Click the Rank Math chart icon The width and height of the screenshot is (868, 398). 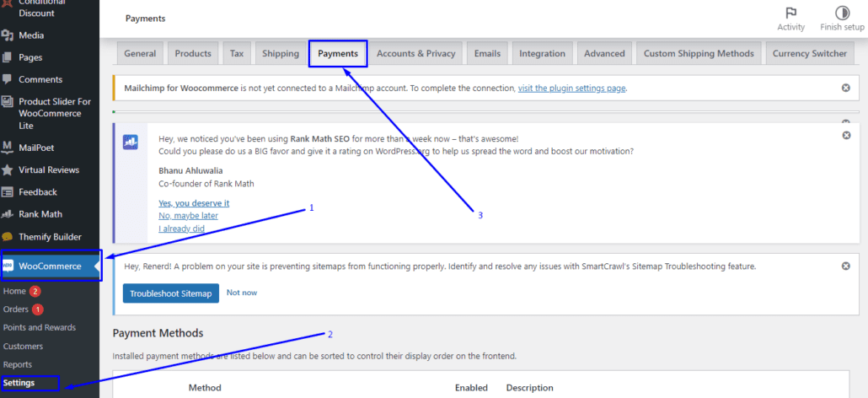pos(8,214)
